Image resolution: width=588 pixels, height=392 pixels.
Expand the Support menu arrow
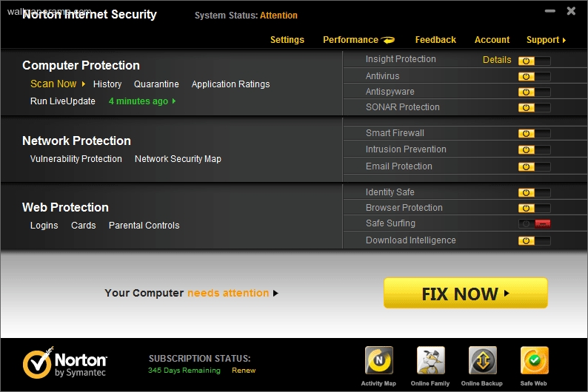[x=564, y=40]
